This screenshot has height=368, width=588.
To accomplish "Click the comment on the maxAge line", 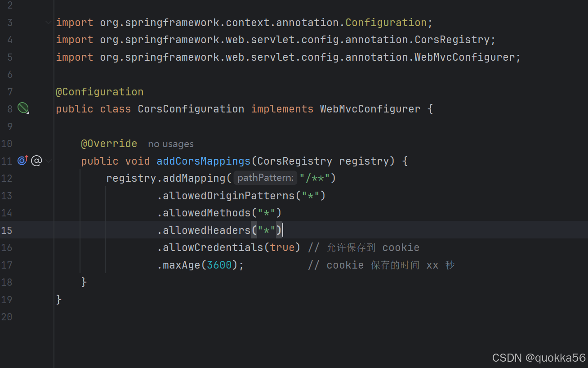I will click(381, 265).
